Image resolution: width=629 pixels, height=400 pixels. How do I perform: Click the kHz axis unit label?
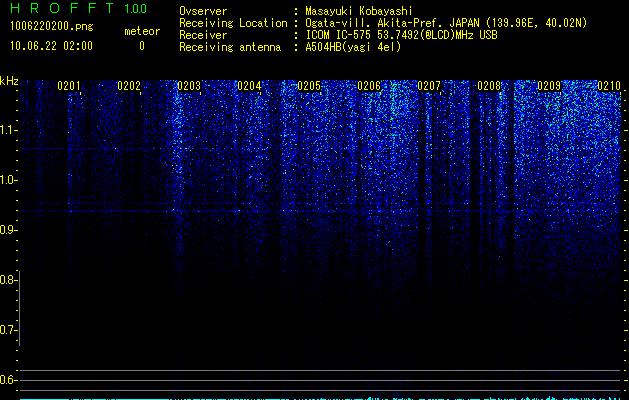(9, 81)
